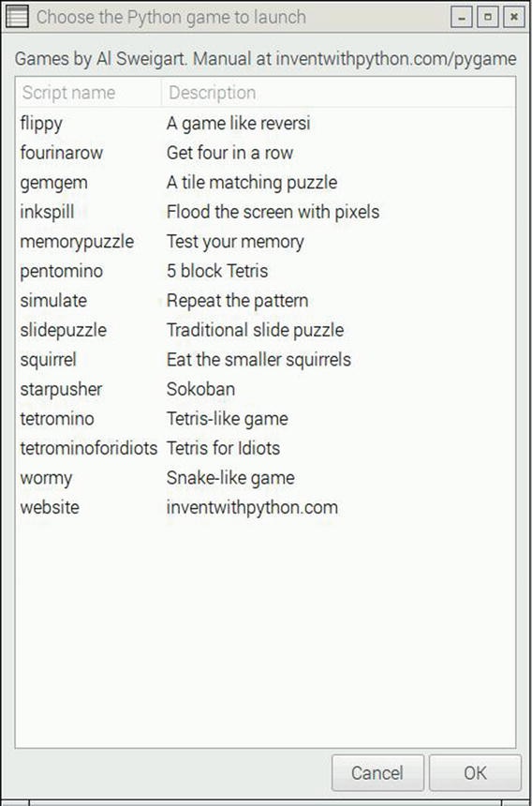Sort the list by Script name column

[x=89, y=93]
